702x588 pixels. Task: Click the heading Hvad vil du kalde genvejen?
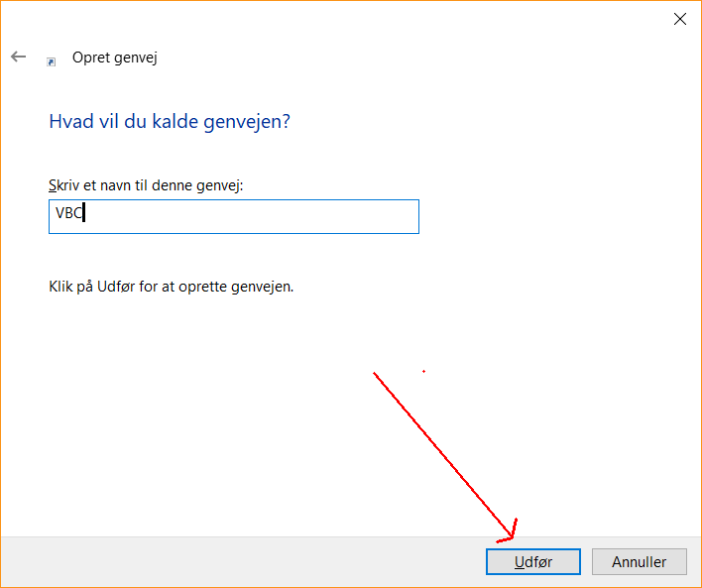(170, 121)
